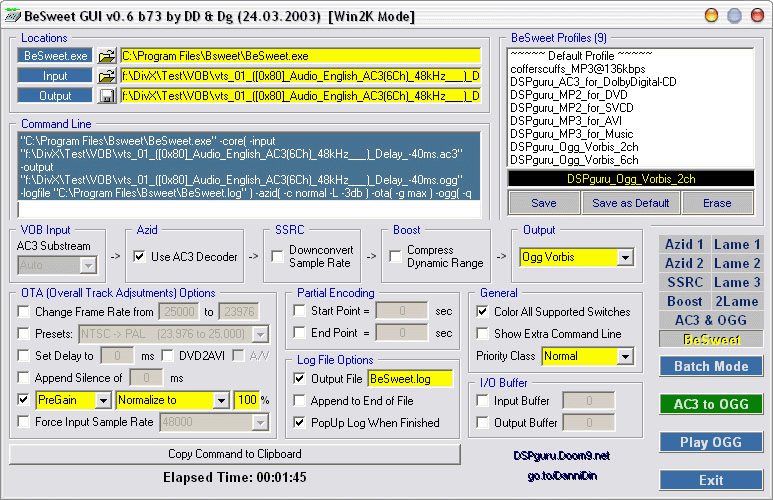
Task: Open the go.to/DanniDin link
Action: pyautogui.click(x=562, y=476)
